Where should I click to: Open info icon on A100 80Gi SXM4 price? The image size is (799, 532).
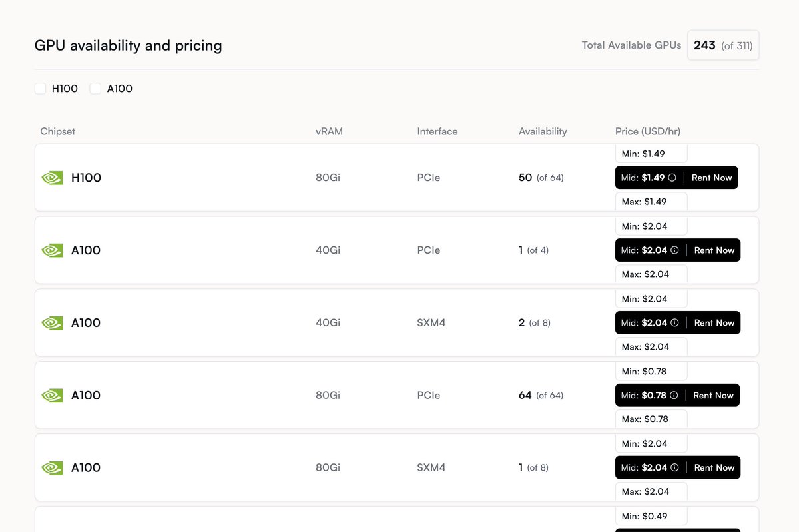(x=674, y=468)
